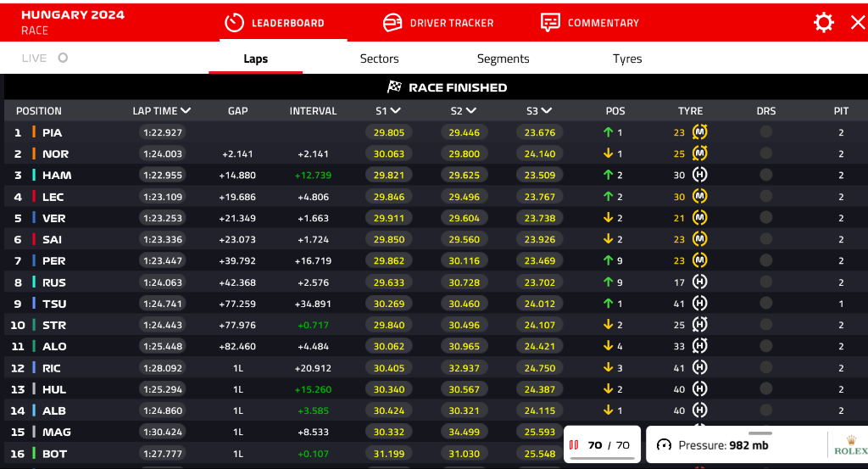Select driver VER in the leaderboard
868x469 pixels.
coord(53,218)
